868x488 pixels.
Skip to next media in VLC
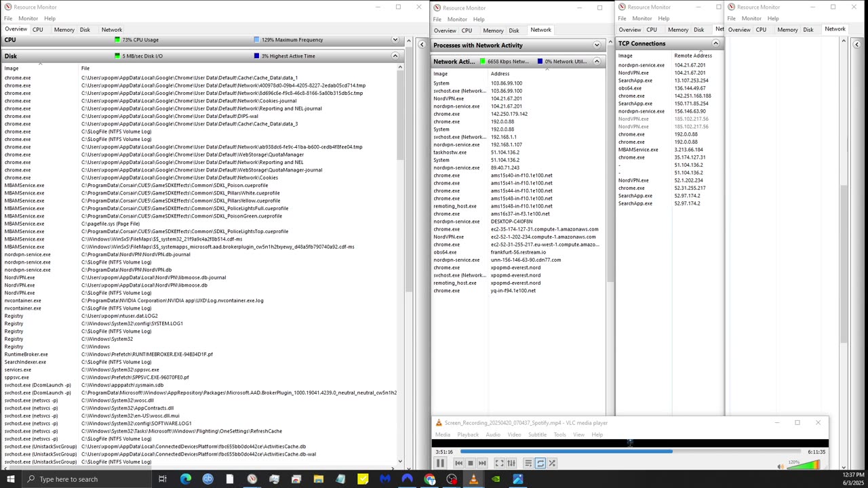[x=482, y=463]
